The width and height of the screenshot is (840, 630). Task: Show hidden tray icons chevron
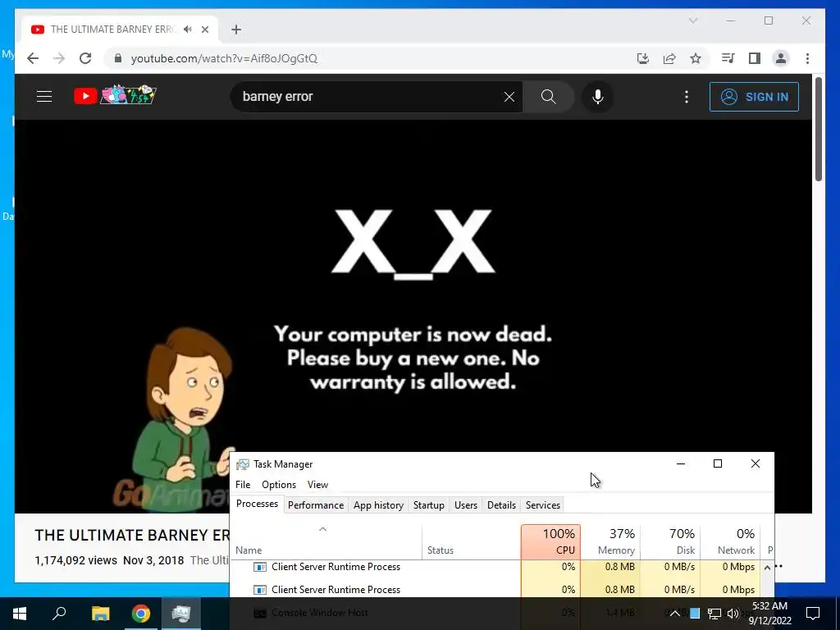(x=675, y=614)
